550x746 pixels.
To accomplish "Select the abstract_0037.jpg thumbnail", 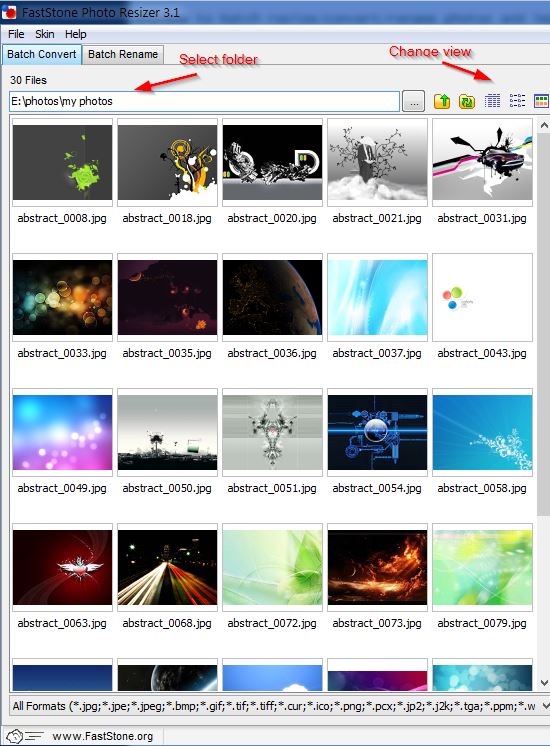I will [377, 297].
